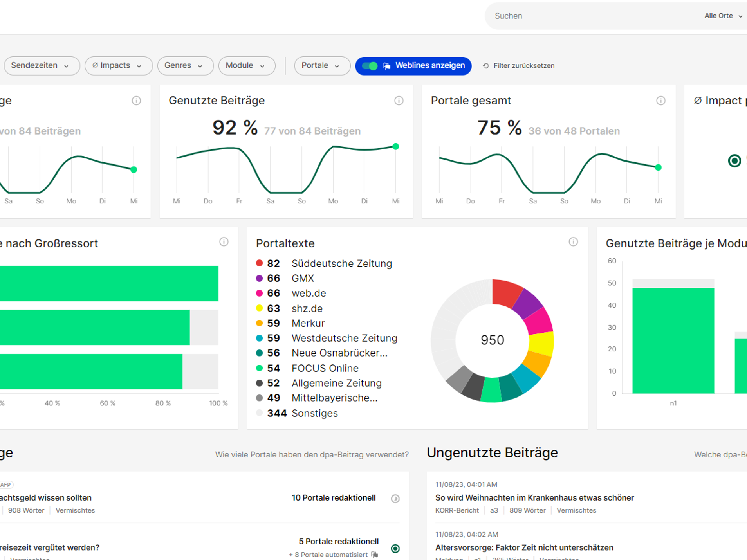
Task: Click the flag icon beside 8 Portale automatisiert
Action: point(375,555)
